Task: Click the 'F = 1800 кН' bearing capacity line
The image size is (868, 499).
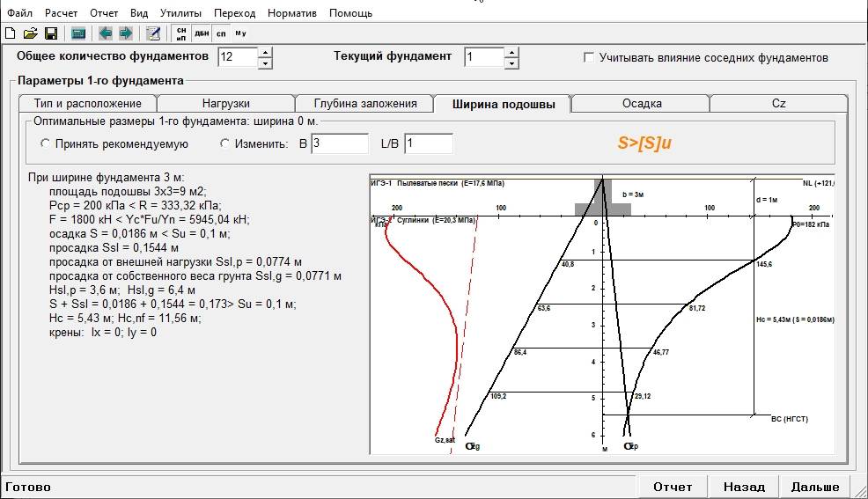Action: point(150,220)
